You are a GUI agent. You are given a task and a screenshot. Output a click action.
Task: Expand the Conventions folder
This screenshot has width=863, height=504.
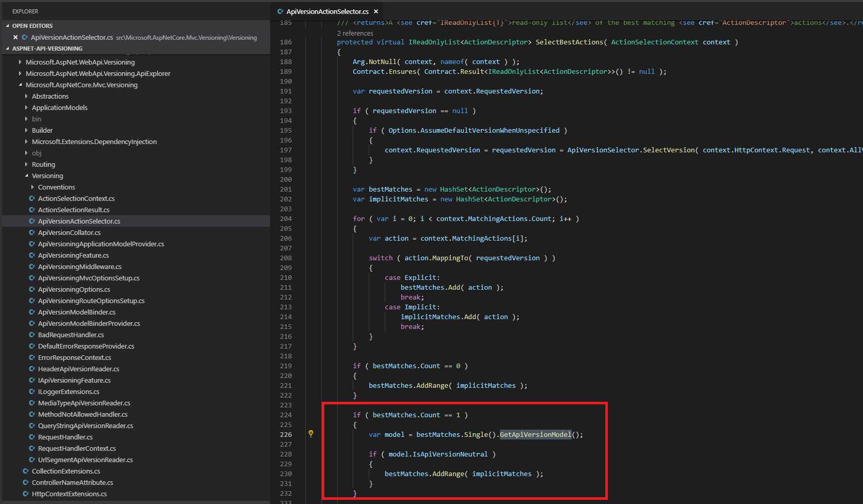coord(33,187)
